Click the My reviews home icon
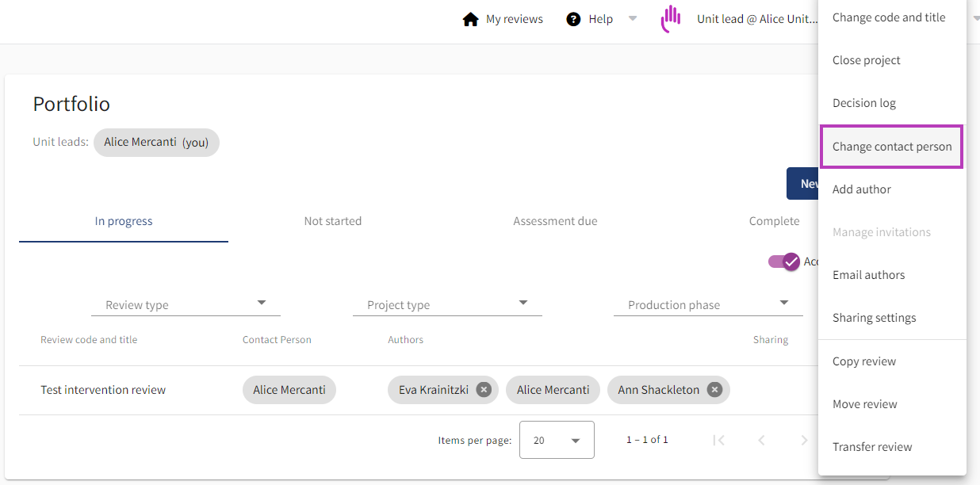 [470, 19]
